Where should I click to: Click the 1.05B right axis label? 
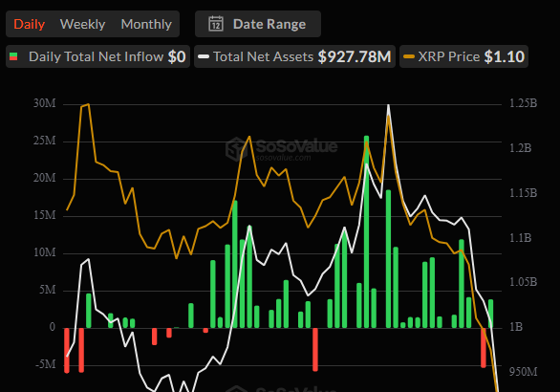[x=524, y=282]
